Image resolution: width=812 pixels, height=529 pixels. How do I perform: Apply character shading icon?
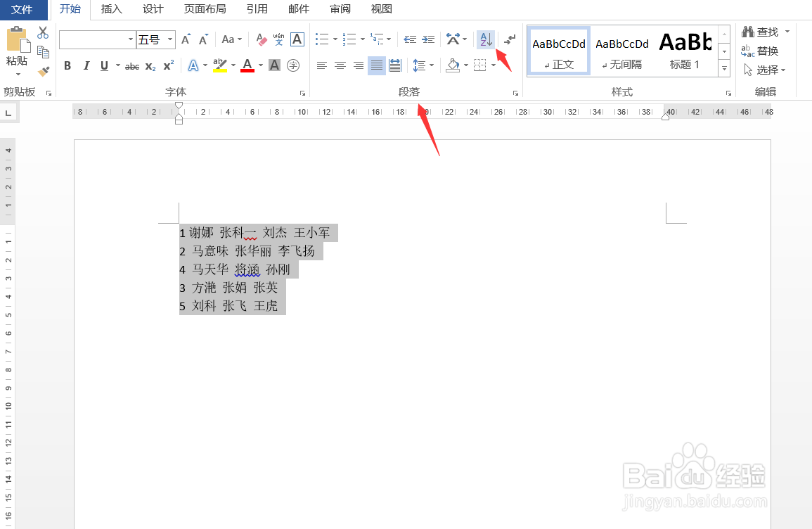click(274, 65)
